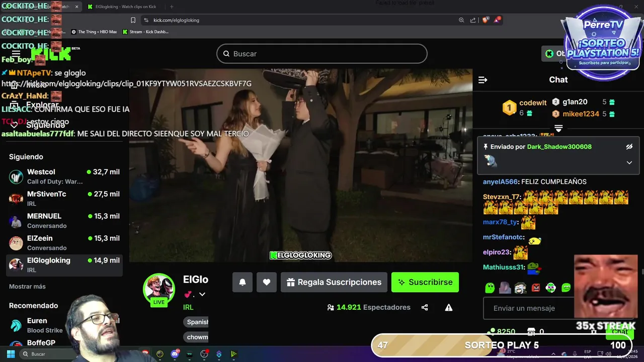Open the chat shop storefront icon

pyautogui.click(x=531, y=332)
